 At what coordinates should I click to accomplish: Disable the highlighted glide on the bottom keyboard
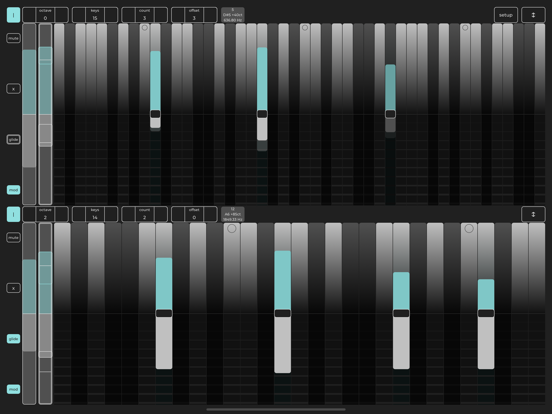coord(13,339)
